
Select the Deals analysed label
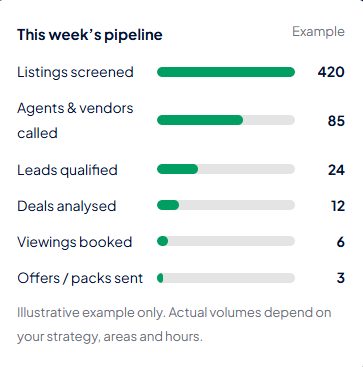click(67, 206)
